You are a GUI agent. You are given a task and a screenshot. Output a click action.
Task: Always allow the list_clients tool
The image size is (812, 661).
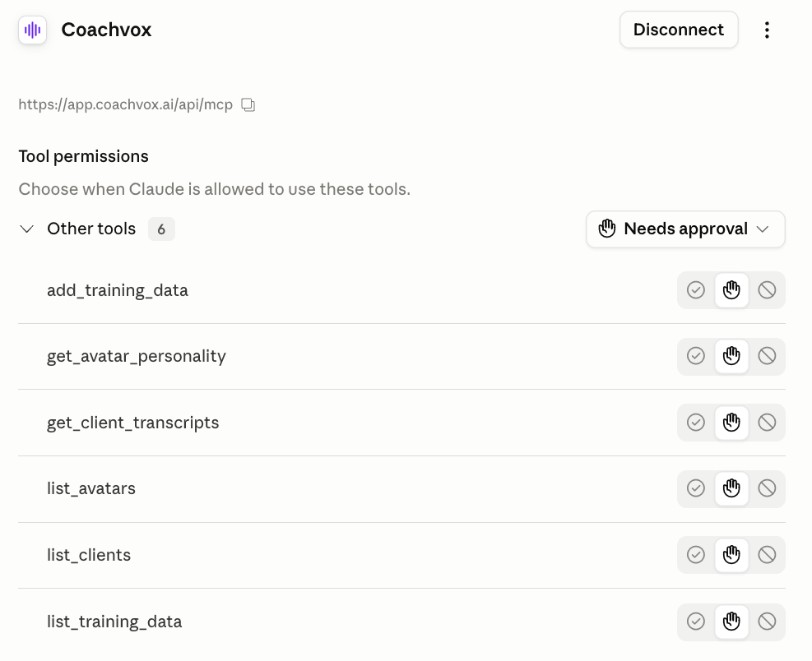point(696,555)
